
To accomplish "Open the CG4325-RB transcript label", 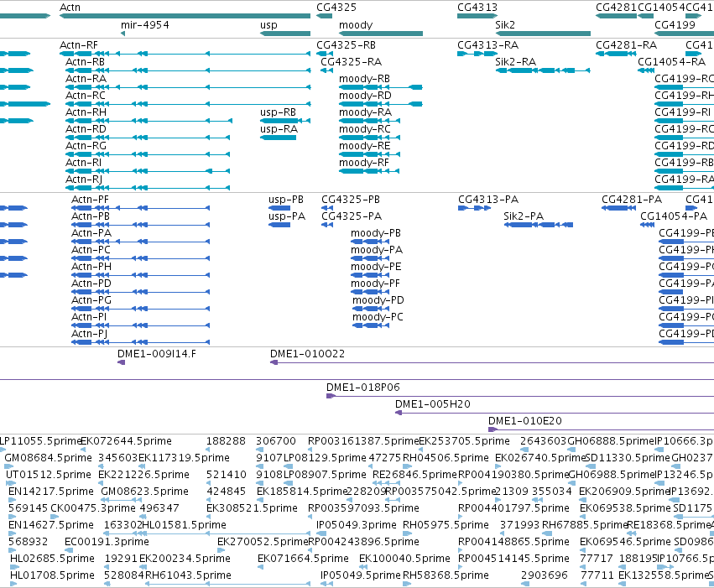I will [346, 45].
